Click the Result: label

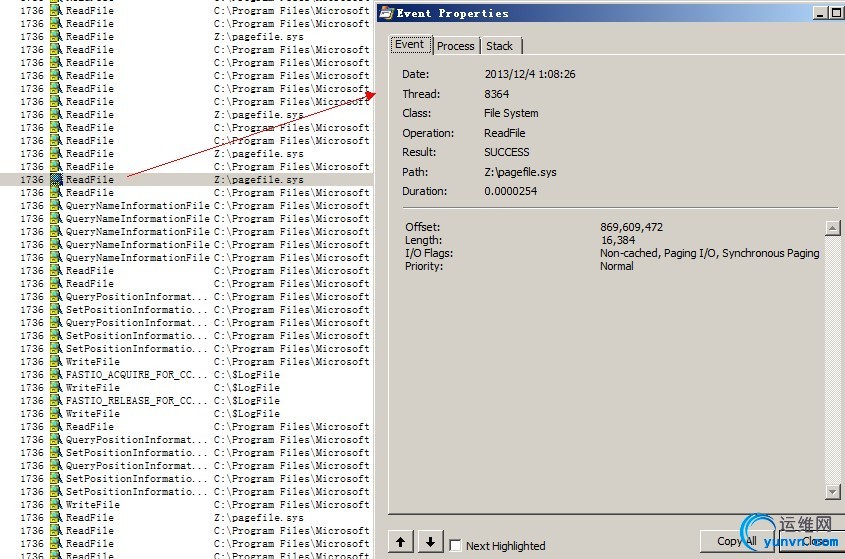419,152
